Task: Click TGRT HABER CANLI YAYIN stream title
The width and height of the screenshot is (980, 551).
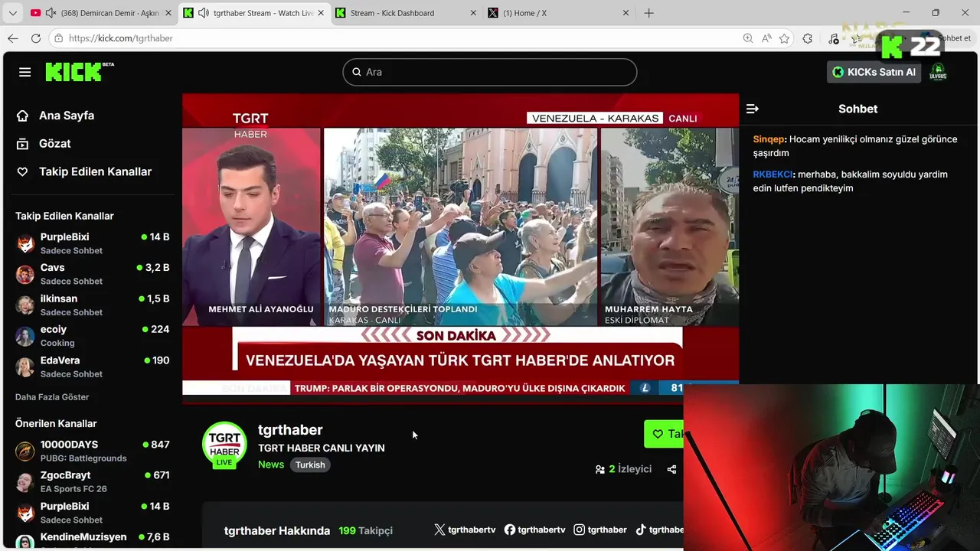Action: point(322,448)
